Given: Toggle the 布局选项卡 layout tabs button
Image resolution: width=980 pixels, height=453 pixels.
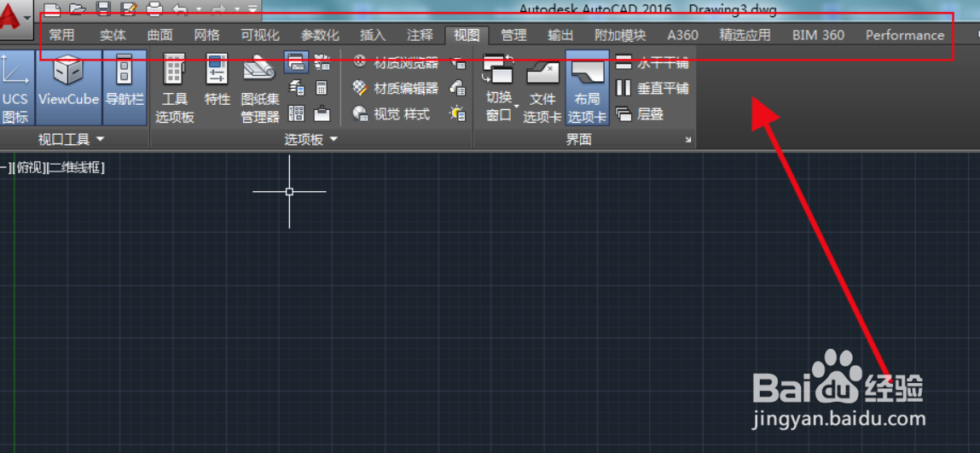Looking at the screenshot, I should pos(588,89).
